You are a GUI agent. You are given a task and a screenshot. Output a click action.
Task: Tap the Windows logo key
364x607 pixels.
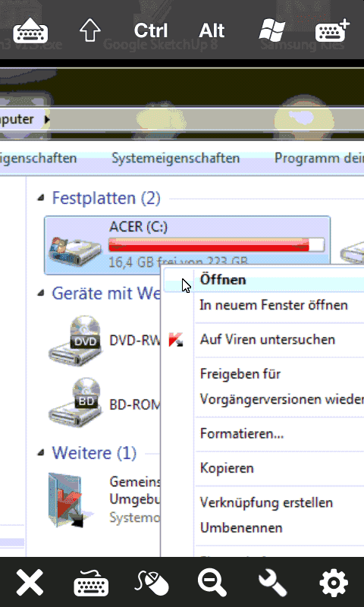click(272, 30)
